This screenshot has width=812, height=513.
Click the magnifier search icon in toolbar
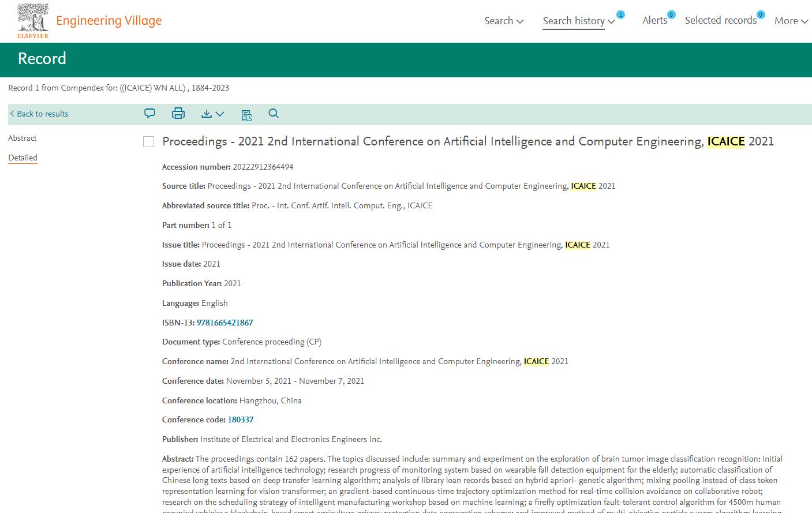pos(274,113)
